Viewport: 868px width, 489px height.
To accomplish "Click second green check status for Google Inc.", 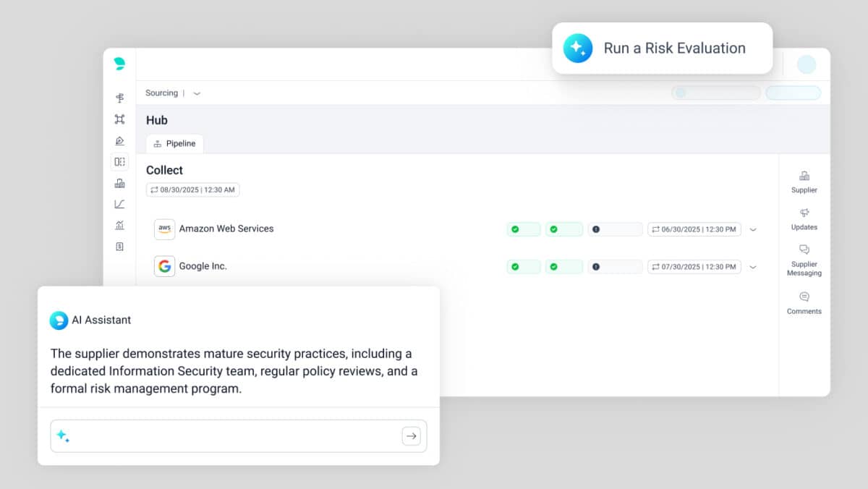I will click(x=563, y=267).
